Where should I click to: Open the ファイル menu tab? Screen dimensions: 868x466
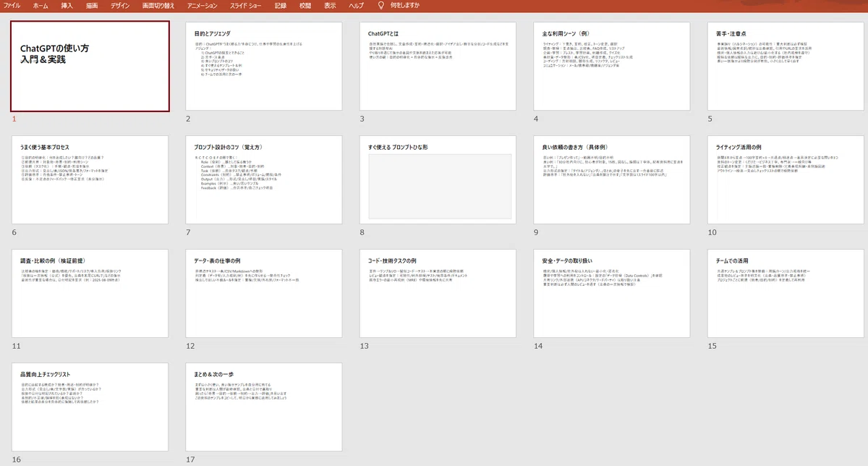(12, 5)
